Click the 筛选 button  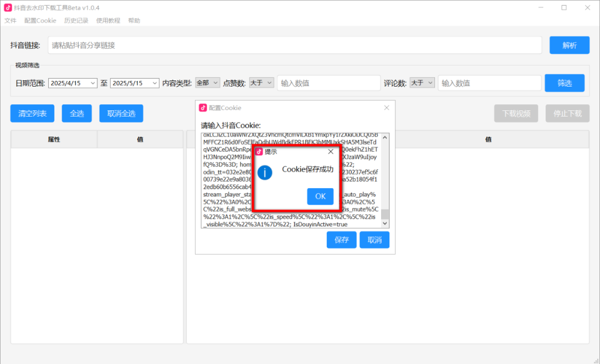click(564, 83)
